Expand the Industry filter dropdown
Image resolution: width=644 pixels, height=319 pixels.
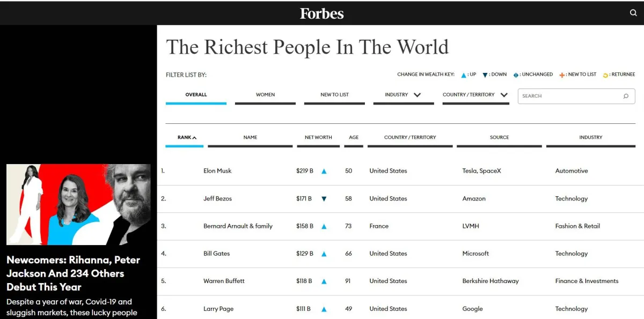tap(403, 95)
